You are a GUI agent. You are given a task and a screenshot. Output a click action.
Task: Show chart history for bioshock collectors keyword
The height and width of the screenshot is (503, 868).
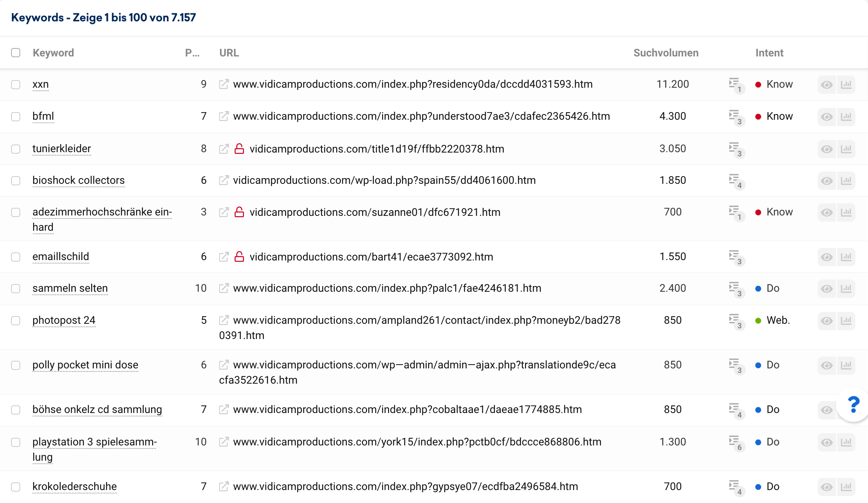846,180
